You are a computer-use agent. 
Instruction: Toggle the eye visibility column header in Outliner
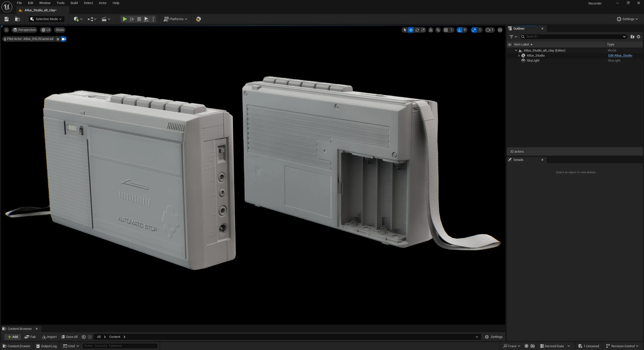click(x=510, y=45)
